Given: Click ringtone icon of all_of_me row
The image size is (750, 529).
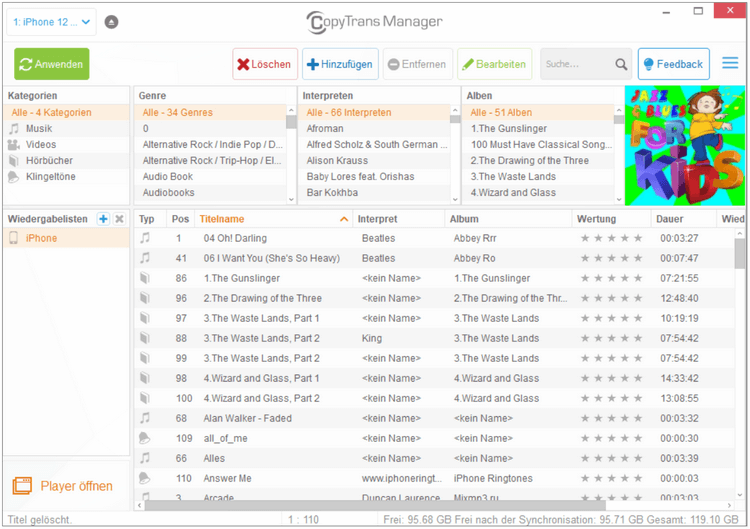Looking at the screenshot, I should (144, 438).
